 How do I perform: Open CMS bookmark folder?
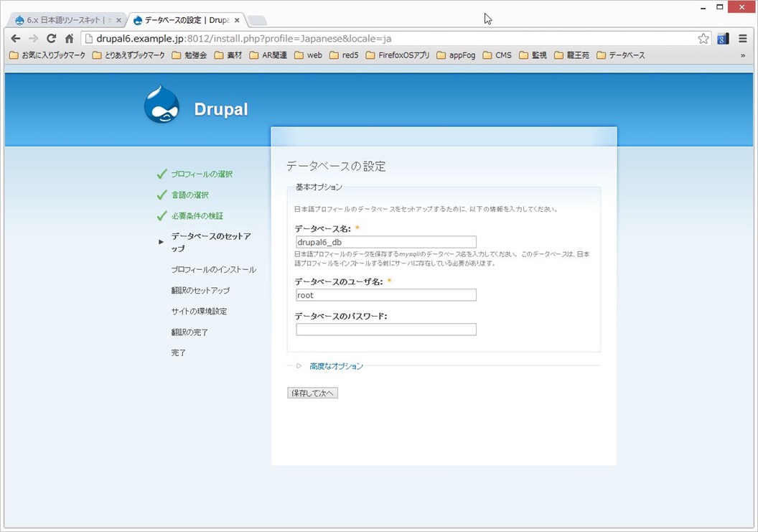[x=497, y=55]
